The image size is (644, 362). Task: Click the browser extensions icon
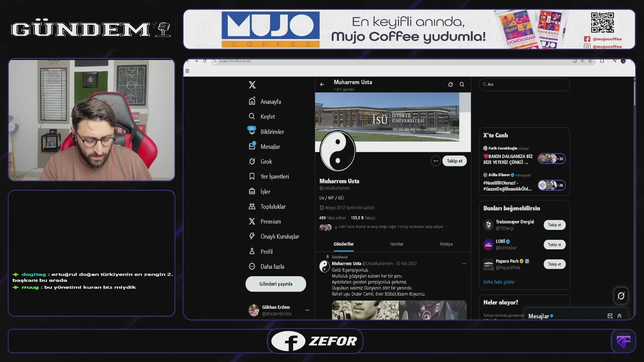coord(602,61)
